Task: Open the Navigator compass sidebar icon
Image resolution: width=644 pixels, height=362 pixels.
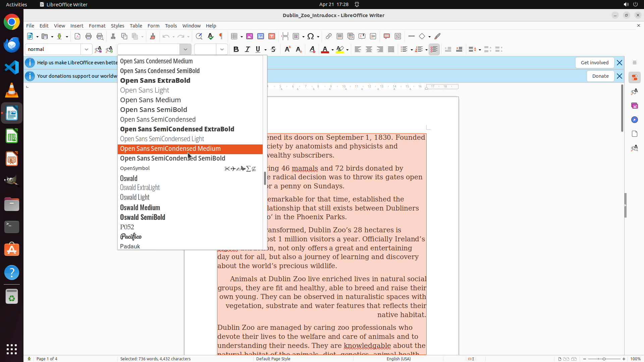Action: 634,120
